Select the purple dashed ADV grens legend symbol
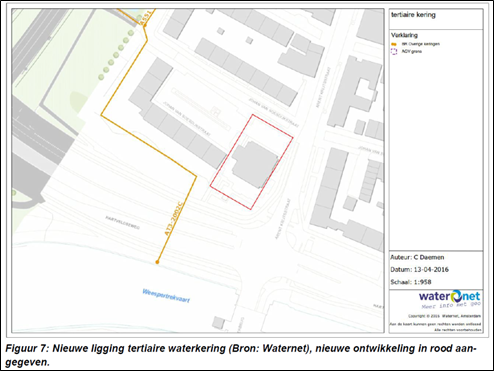Screen dimensions: 494x371 tap(394, 51)
